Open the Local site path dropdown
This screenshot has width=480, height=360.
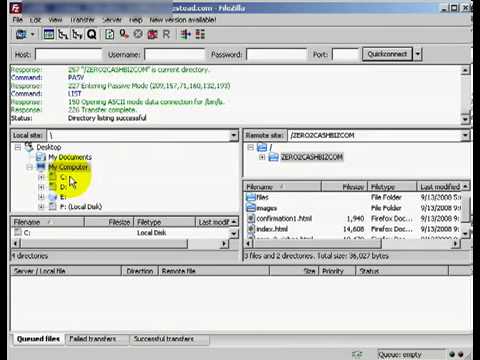234,135
